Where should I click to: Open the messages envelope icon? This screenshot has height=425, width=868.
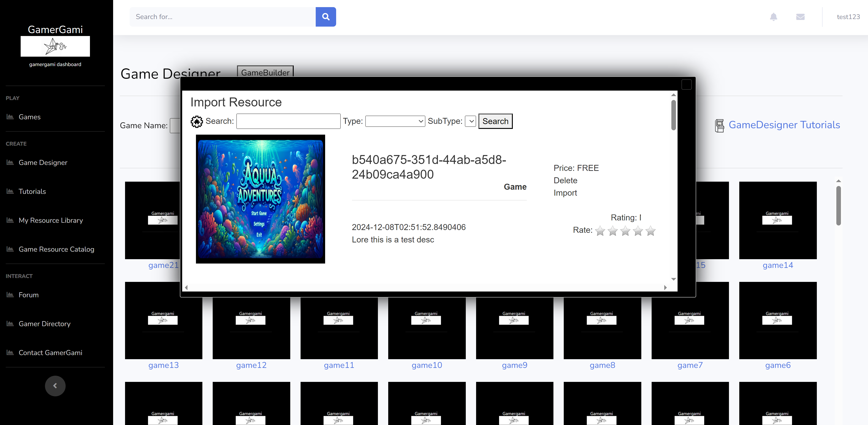pos(800,17)
